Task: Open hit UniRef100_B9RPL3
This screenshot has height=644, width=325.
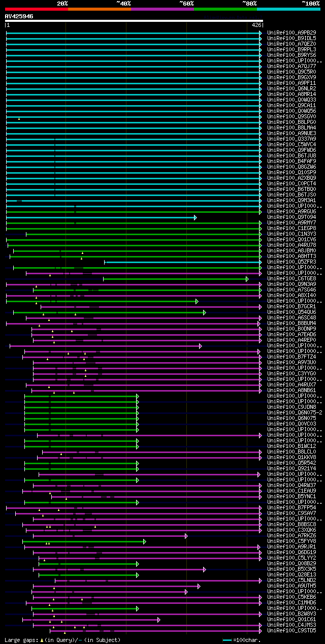Action: click(x=291, y=50)
